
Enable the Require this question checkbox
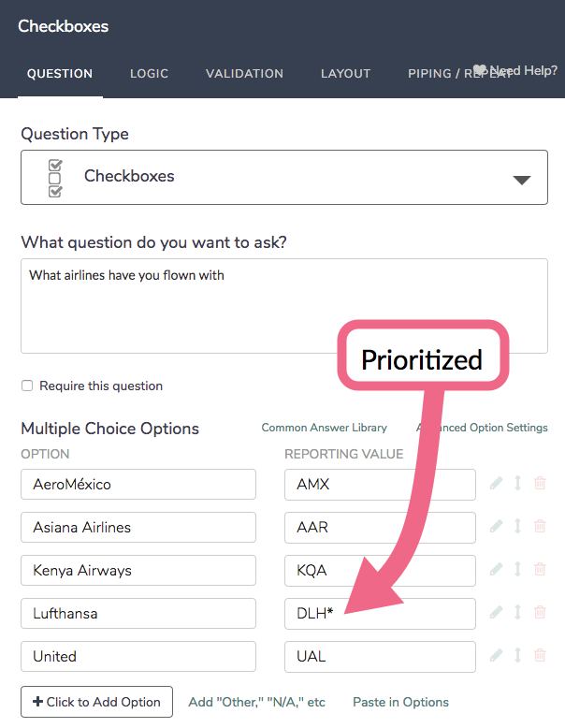coord(28,386)
